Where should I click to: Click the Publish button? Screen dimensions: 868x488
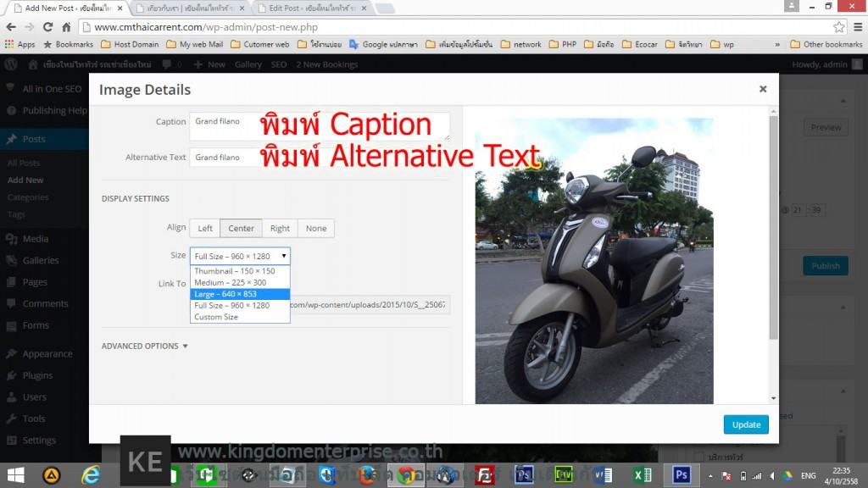coord(825,265)
